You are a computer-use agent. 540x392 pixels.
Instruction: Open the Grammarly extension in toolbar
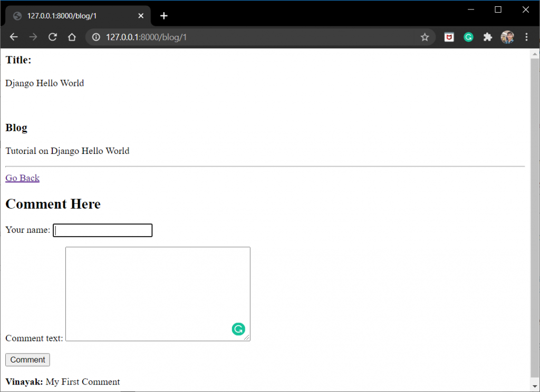[x=468, y=37]
